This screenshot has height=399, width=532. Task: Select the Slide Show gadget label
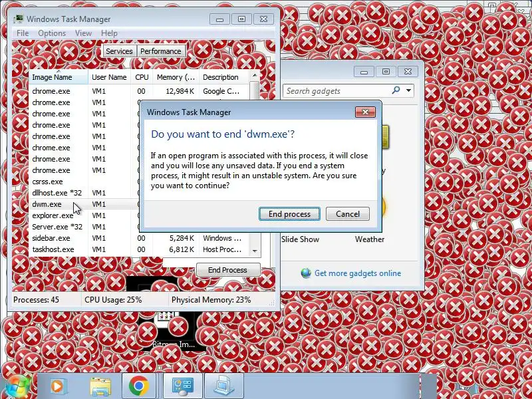(x=301, y=239)
